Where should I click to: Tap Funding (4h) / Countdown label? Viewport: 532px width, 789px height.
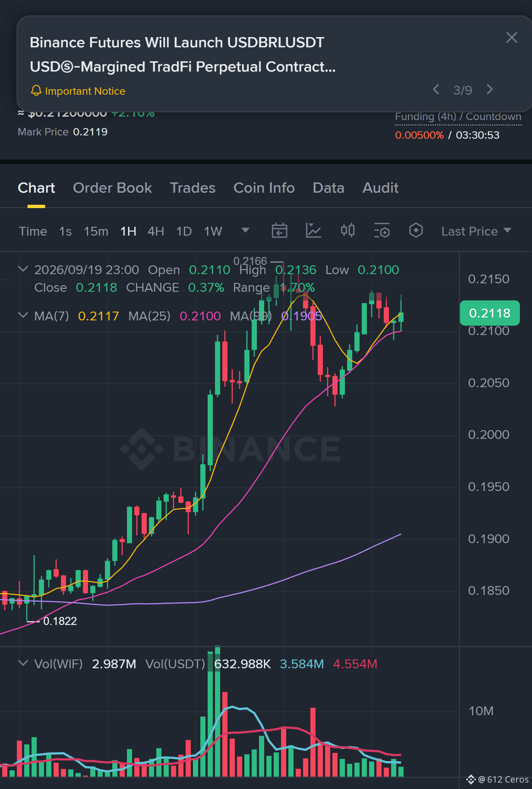tap(458, 117)
